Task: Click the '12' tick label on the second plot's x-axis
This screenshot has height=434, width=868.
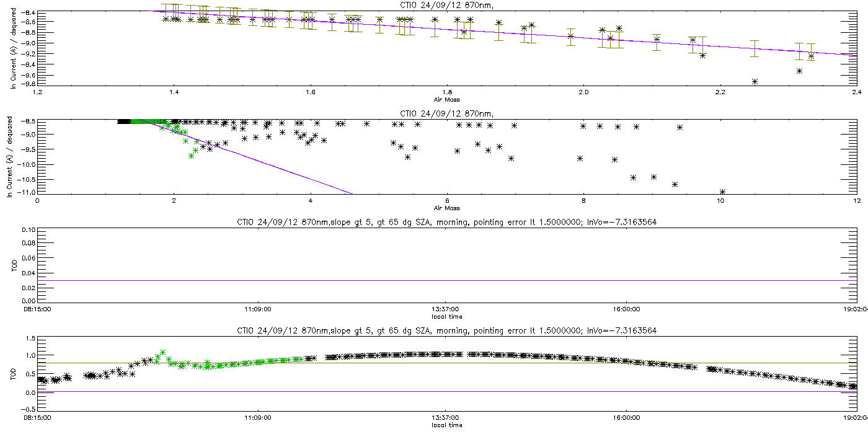Action: [856, 201]
